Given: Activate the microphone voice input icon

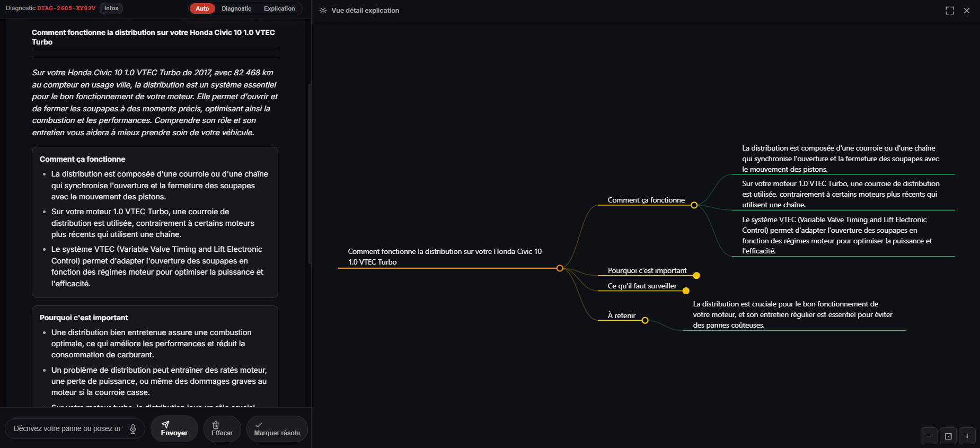Looking at the screenshot, I should tap(133, 428).
